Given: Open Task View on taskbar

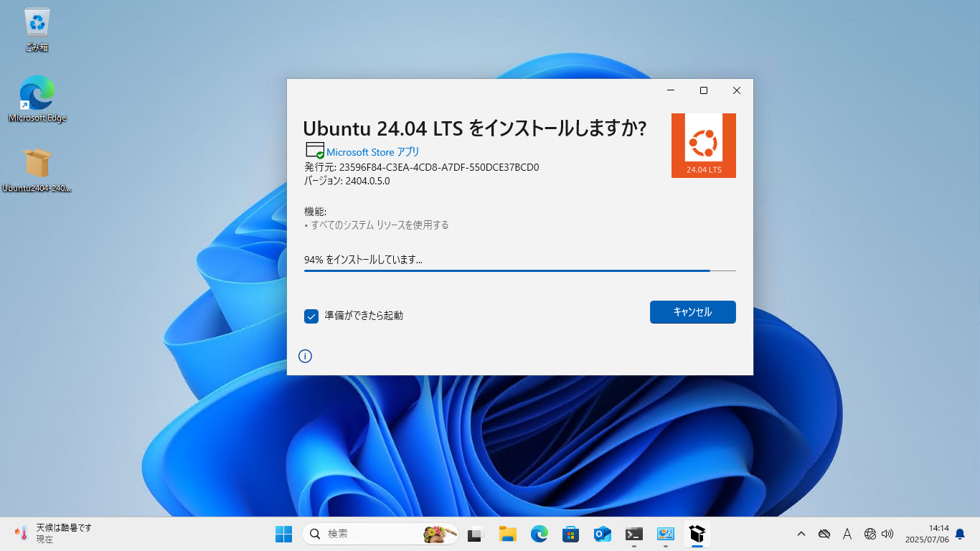Looking at the screenshot, I should (476, 534).
